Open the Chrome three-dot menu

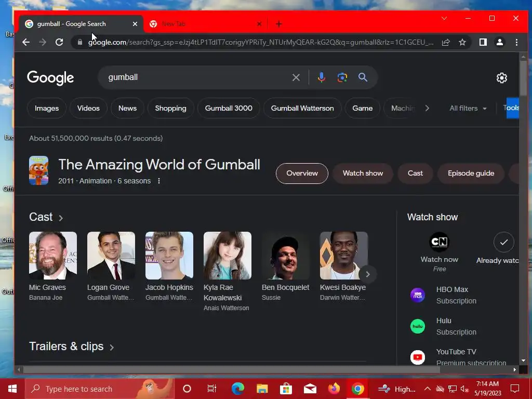(516, 42)
